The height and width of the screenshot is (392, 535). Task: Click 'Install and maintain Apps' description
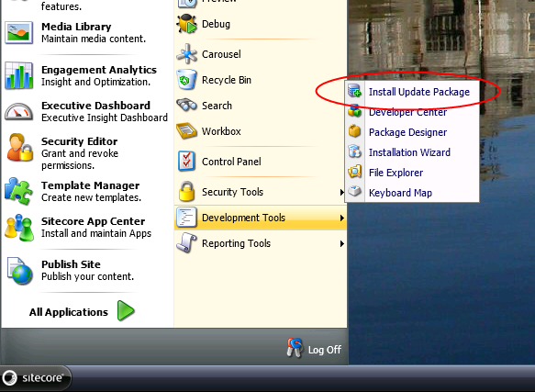[x=96, y=233]
